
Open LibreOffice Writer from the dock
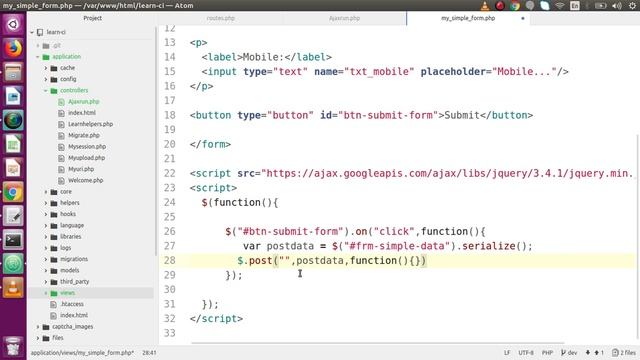pyautogui.click(x=13, y=97)
